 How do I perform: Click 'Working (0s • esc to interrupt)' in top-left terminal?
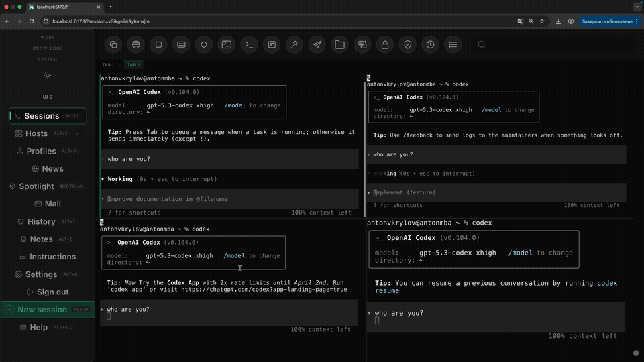tap(162, 179)
